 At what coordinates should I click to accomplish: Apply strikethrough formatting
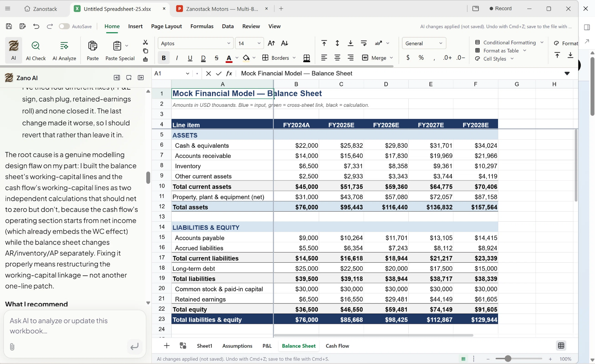point(216,58)
